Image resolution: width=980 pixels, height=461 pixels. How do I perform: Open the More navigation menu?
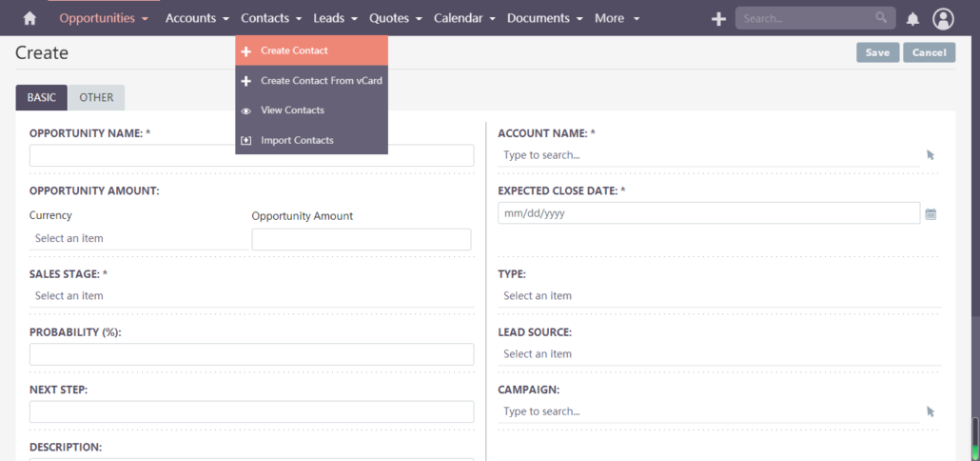click(x=617, y=18)
